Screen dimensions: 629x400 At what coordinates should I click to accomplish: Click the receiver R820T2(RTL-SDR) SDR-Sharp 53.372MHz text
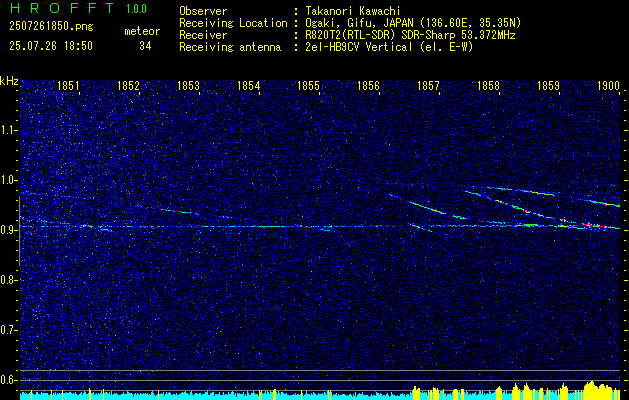(x=410, y=35)
